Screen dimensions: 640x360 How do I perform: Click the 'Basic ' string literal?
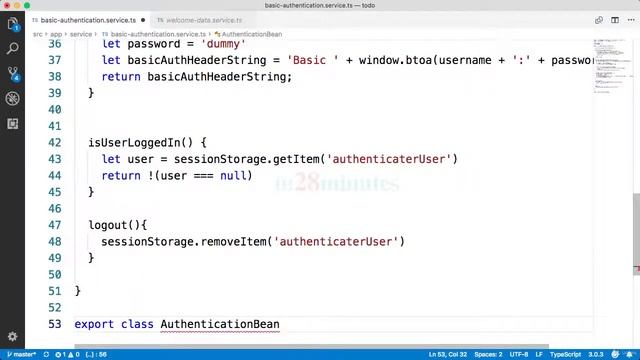pos(313,60)
